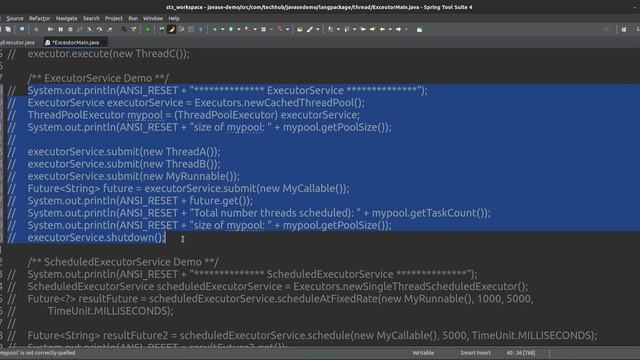Click the Open Perspective icon
640x360 pixels.
pyautogui.click(x=624, y=29)
